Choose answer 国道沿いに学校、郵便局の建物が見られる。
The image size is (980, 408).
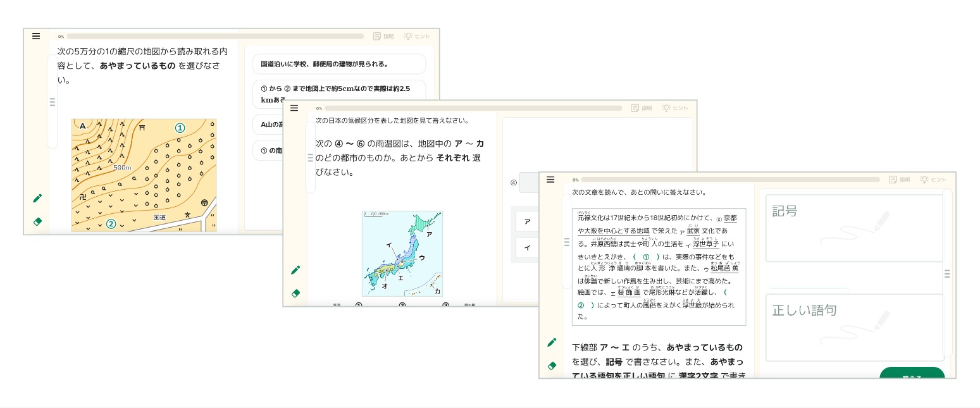[339, 64]
